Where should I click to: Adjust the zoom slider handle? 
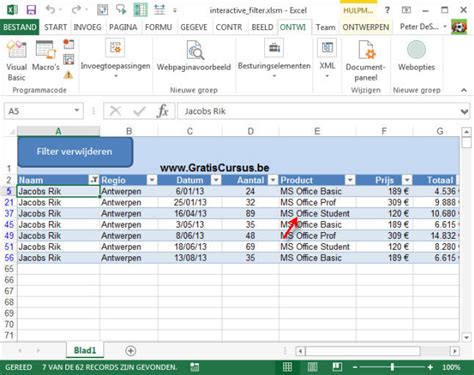(392, 367)
